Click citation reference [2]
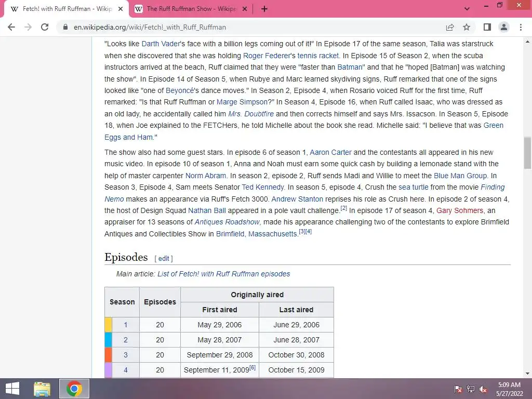 344,208
